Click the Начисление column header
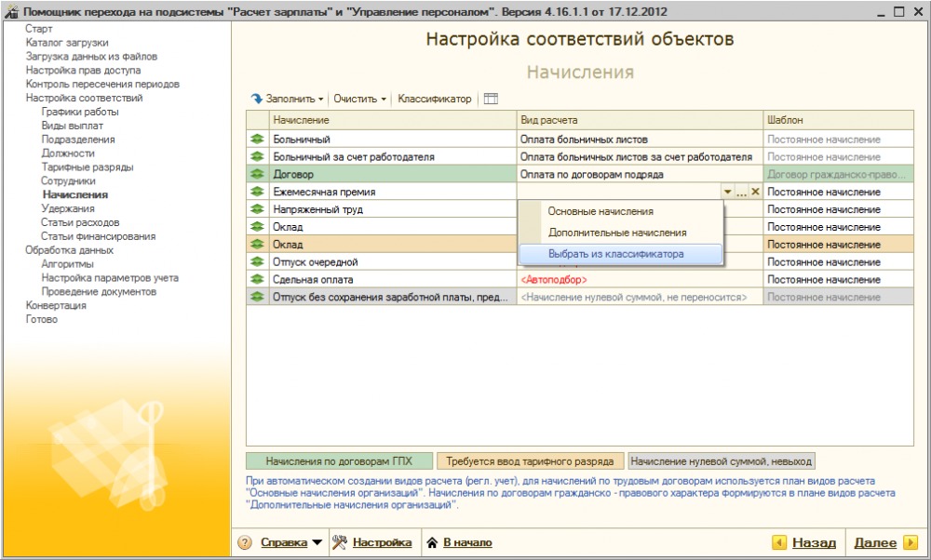The height and width of the screenshot is (560, 931). (x=393, y=120)
